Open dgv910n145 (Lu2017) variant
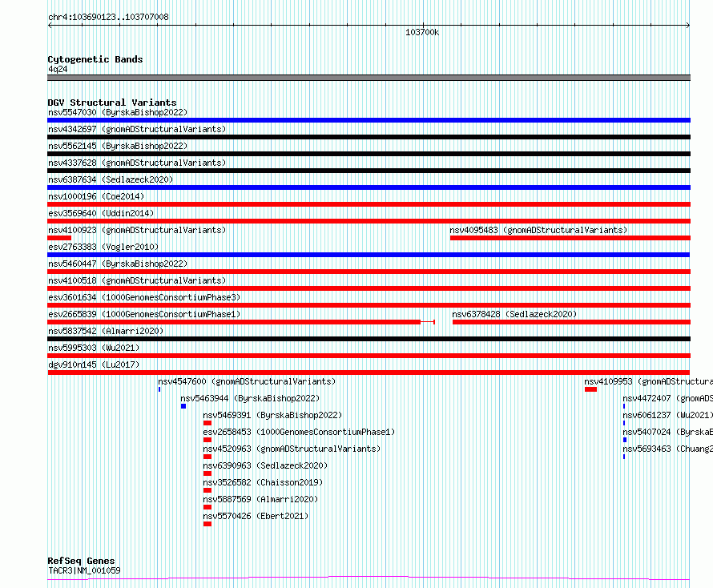 (x=94, y=364)
